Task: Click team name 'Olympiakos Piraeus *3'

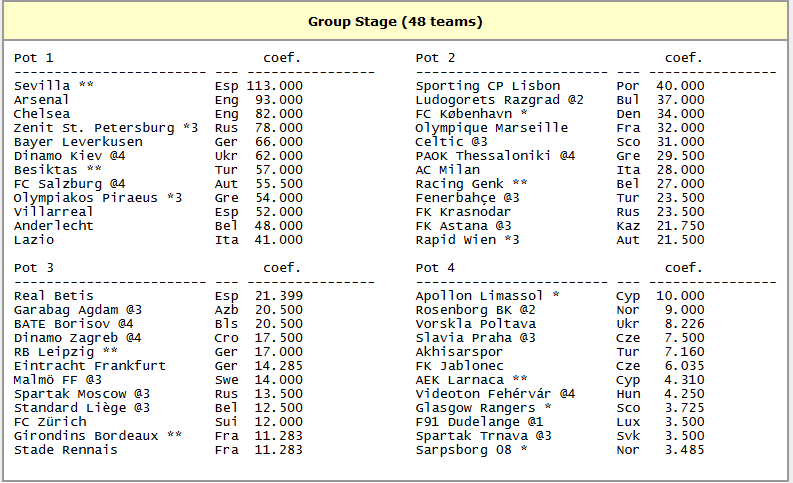Action: 98,198
